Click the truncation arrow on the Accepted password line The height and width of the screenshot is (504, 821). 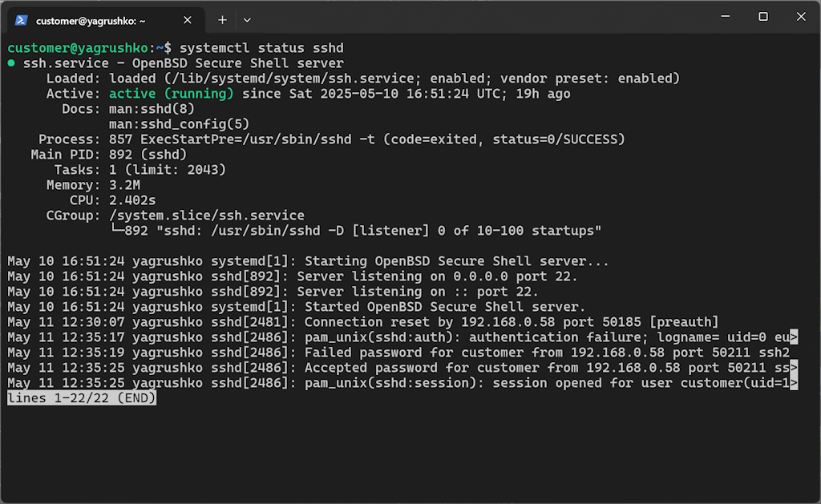click(x=794, y=368)
